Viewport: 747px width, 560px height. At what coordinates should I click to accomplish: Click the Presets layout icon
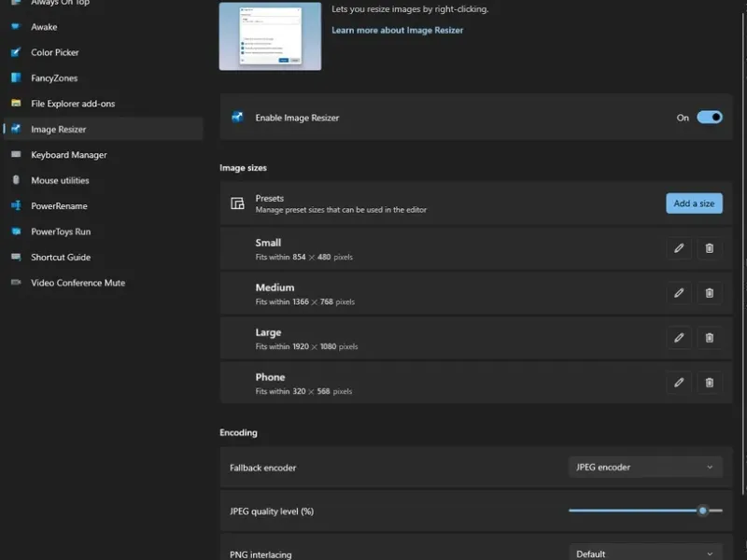[x=237, y=203]
